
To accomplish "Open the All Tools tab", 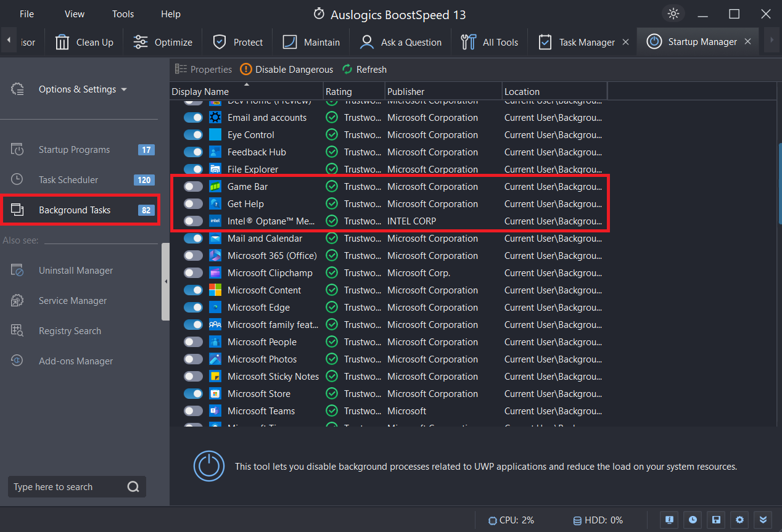I will (x=490, y=42).
